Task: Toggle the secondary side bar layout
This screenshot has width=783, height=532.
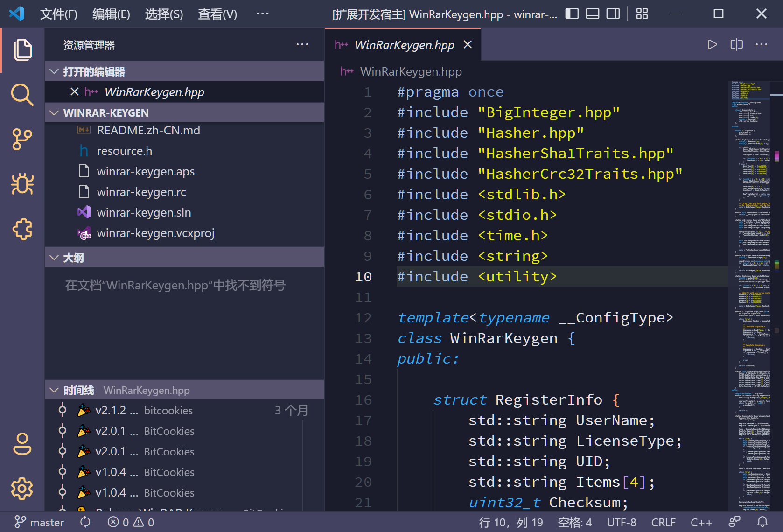Action: tap(613, 14)
